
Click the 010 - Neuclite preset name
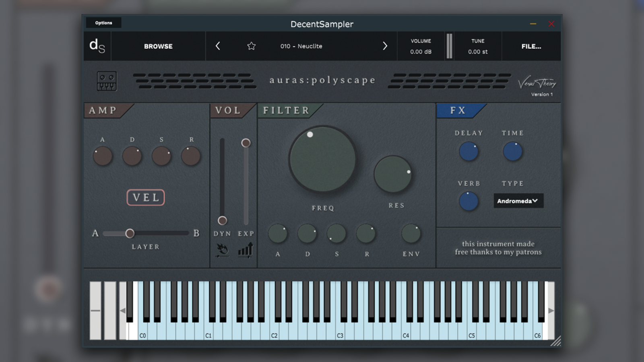[301, 46]
